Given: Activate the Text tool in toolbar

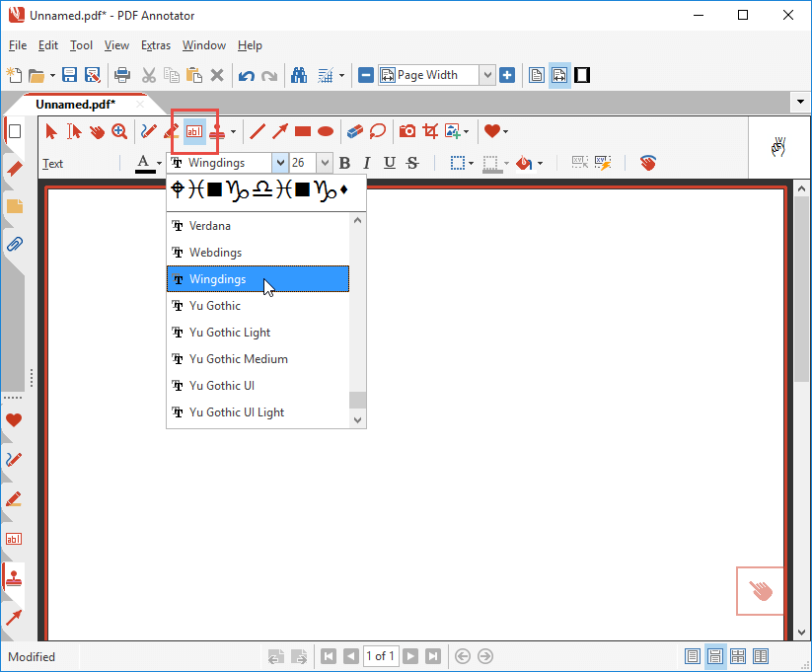Looking at the screenshot, I should (x=194, y=131).
